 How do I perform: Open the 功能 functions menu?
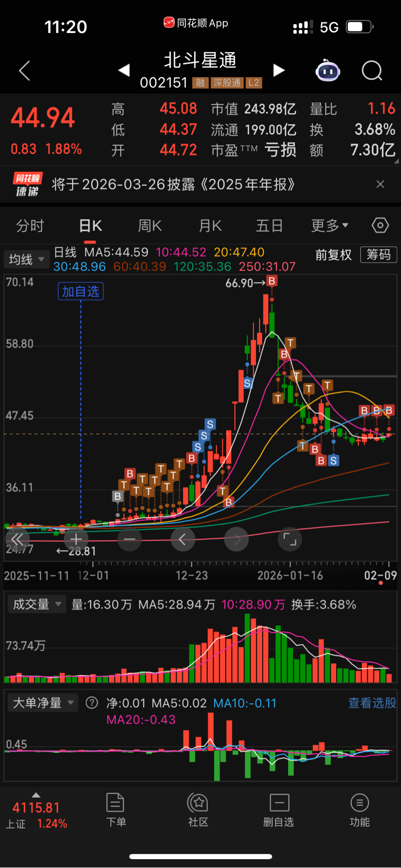[x=360, y=810]
